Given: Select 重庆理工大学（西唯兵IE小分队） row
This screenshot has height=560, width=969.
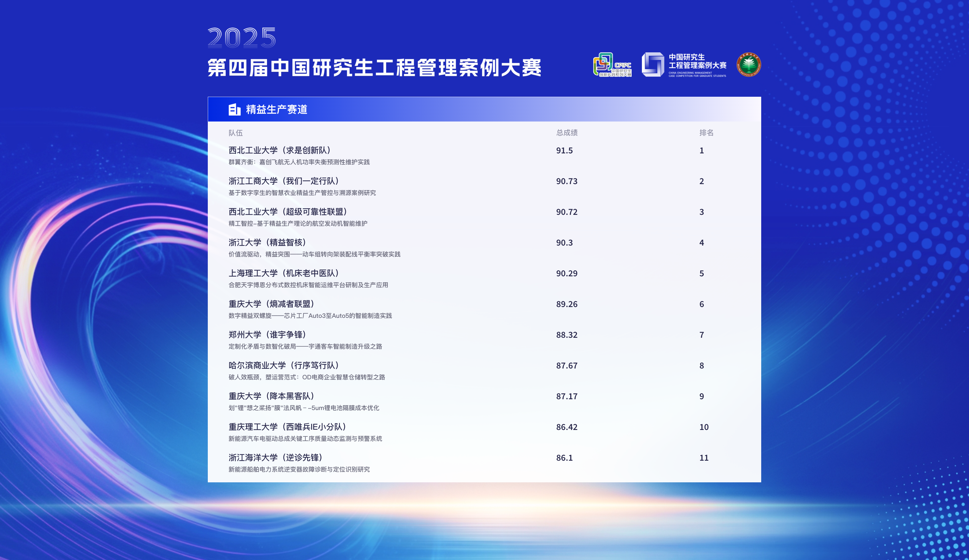Looking at the screenshot, I should (287, 427).
